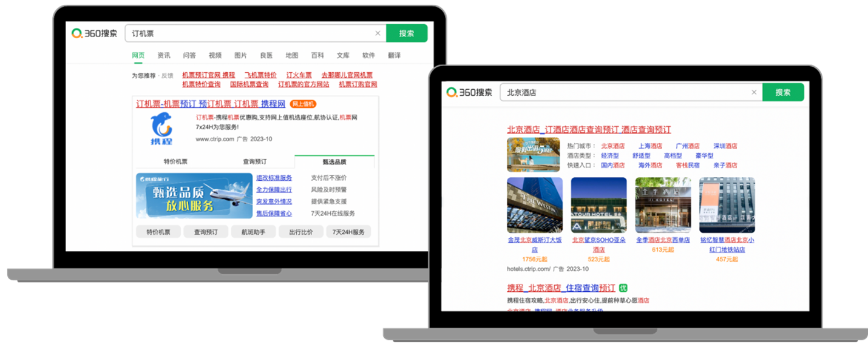Open suggestion 订火车票
Image resolution: width=868 pixels, height=347 pixels.
299,75
